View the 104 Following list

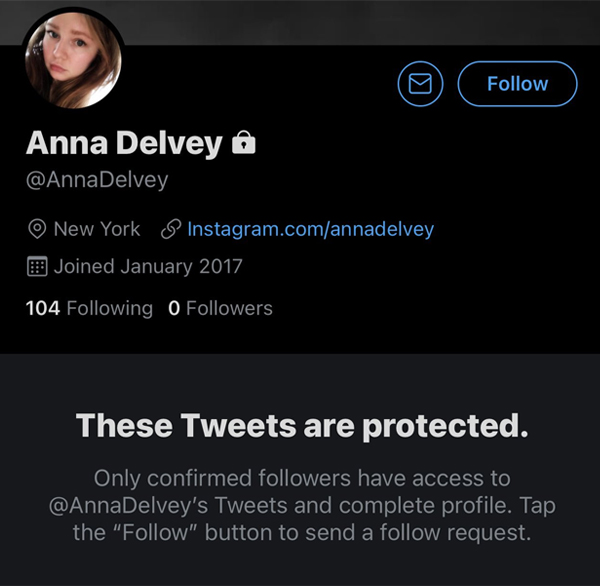pos(89,308)
